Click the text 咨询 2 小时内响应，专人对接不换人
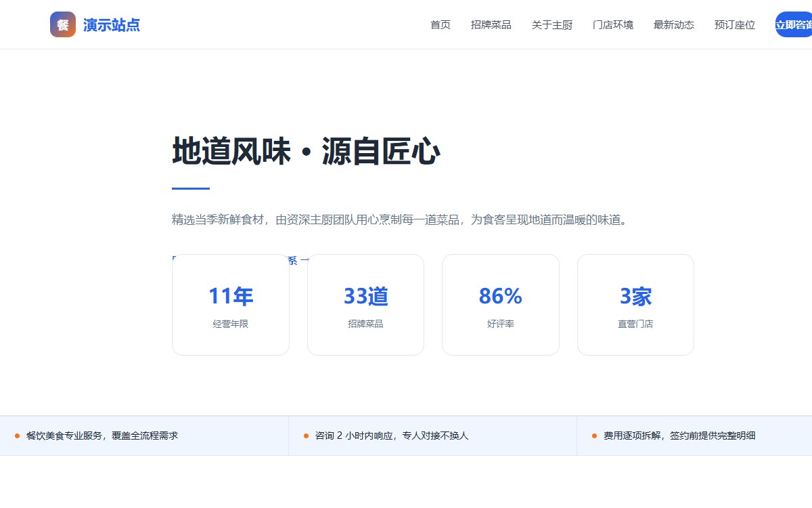 (x=392, y=436)
